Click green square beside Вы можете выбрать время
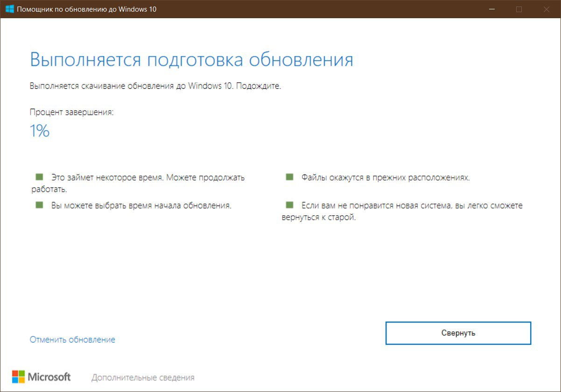This screenshot has height=392, width=561. (39, 204)
